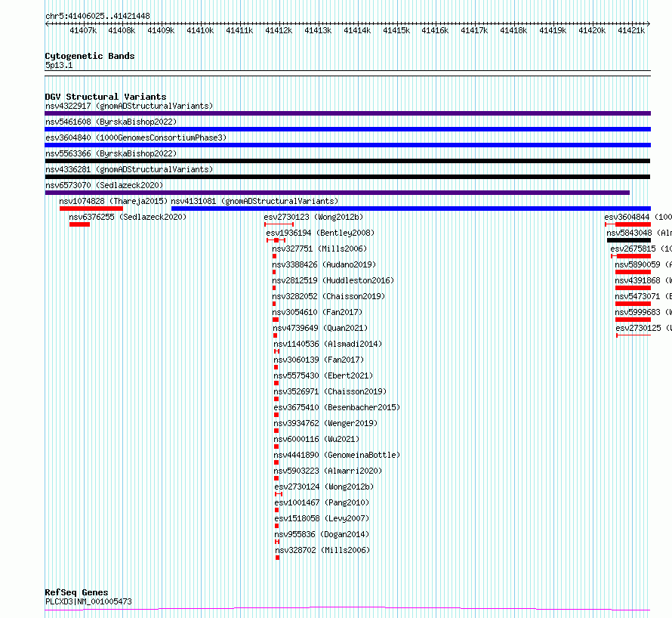The width and height of the screenshot is (672, 618).
Task: Click nsv4441890 GenomeinaBottle label
Action: (x=337, y=455)
